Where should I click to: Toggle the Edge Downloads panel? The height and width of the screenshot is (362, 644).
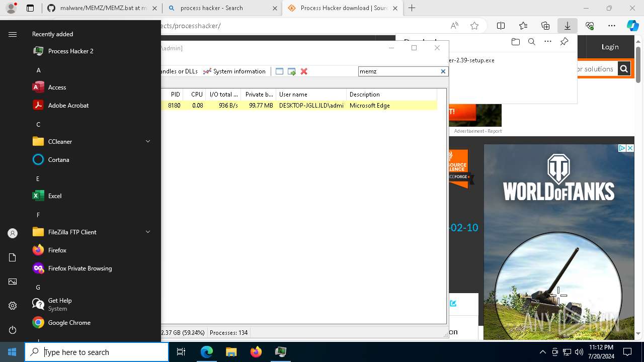tap(567, 26)
